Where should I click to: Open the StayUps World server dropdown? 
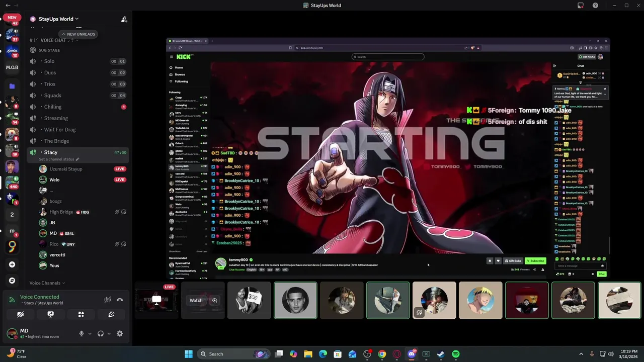click(x=58, y=19)
